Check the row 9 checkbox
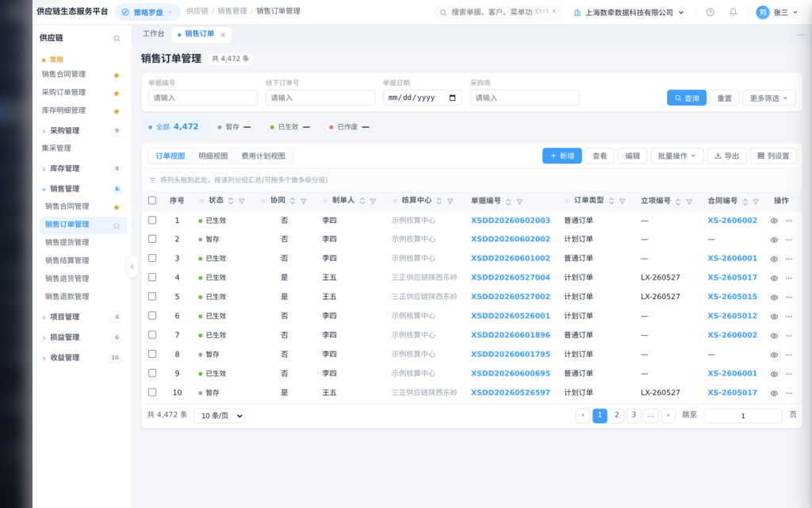Image resolution: width=812 pixels, height=508 pixels. (x=152, y=373)
